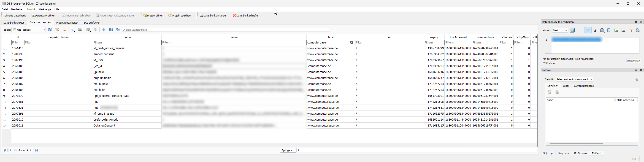This screenshot has width=644, height=162.
Task: Click the horizontal scrollbar under the table
Action: [x=235, y=145]
